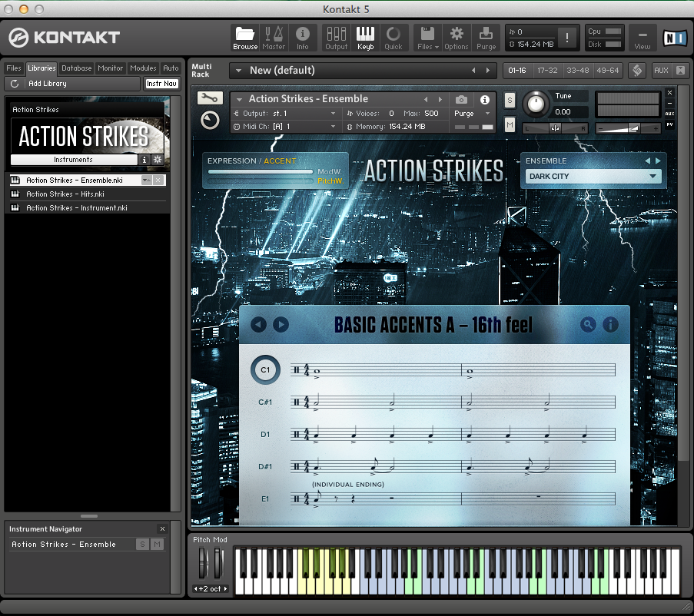
Task: Toggle the Keyb on-screen keyboard
Action: coord(365,38)
